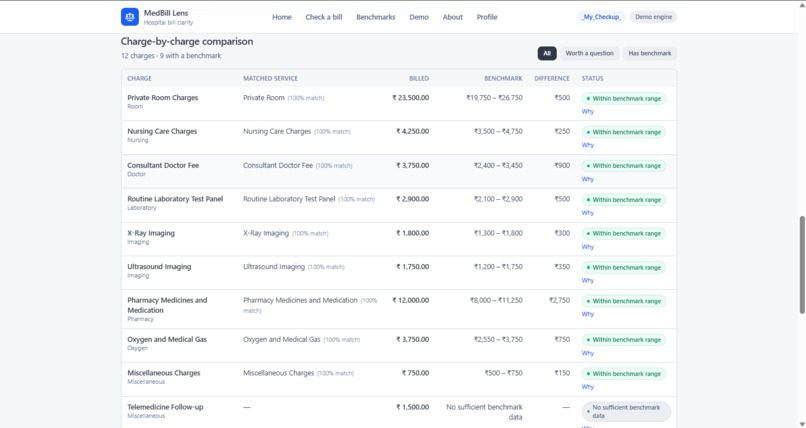Click benchmark range ₹8,000 – ₹11,250

pos(496,300)
